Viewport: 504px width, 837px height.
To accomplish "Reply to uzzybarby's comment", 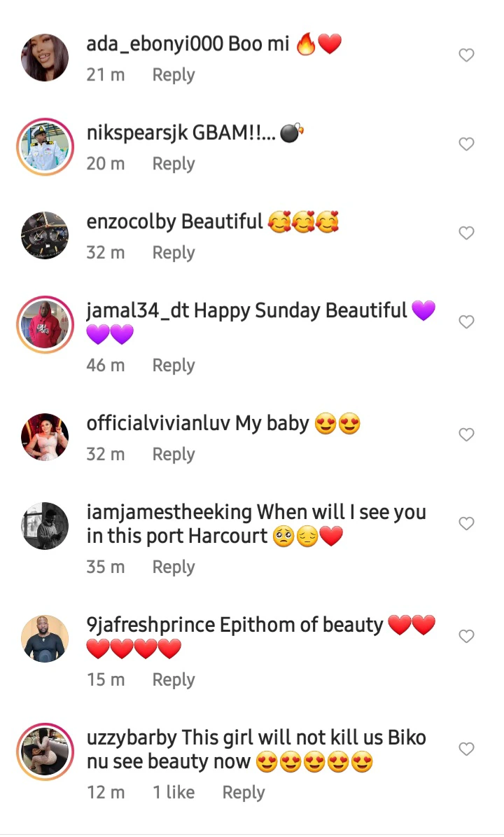I will [x=244, y=793].
